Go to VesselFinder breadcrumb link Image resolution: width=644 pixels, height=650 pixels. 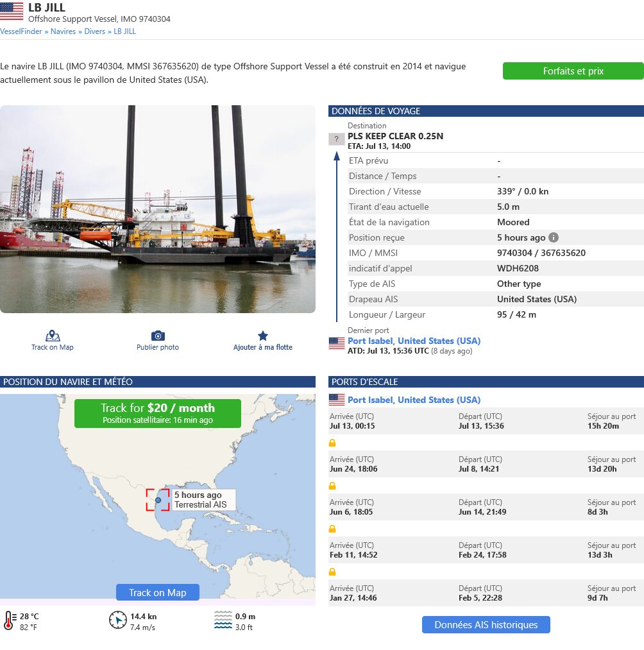21,31
